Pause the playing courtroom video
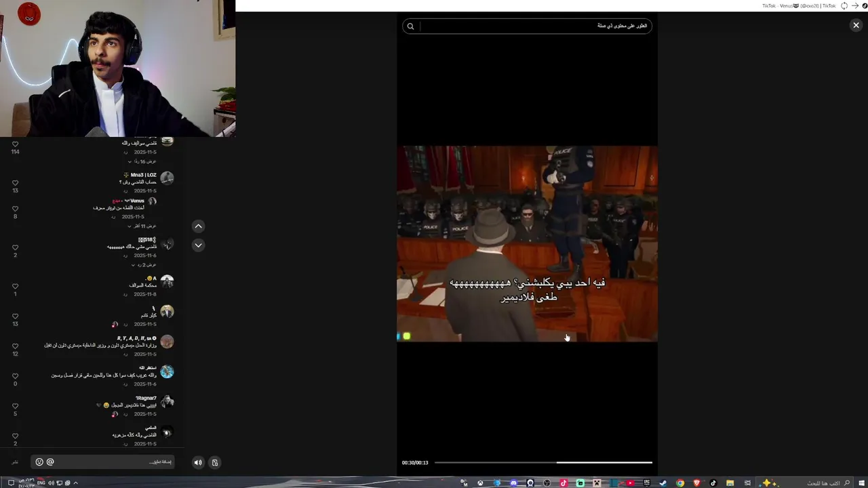The height and width of the screenshot is (488, 868). point(527,244)
